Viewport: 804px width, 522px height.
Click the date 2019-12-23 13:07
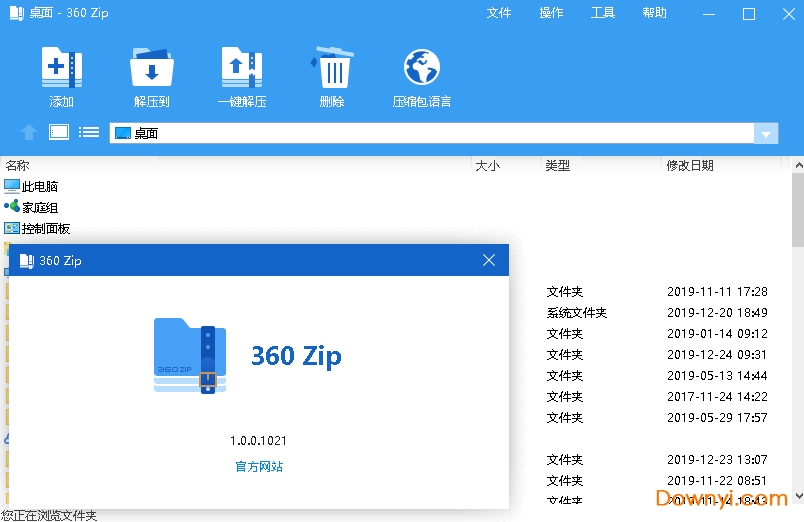click(x=717, y=460)
